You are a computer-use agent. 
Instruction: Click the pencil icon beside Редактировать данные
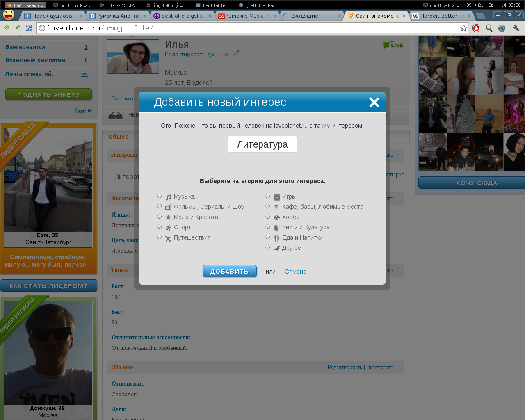click(235, 54)
